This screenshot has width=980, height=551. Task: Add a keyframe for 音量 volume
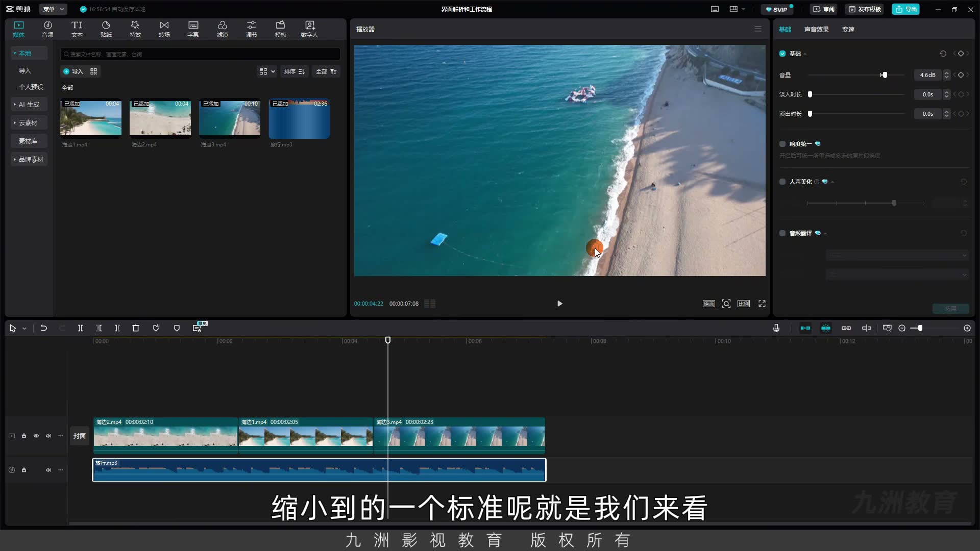pos(961,75)
